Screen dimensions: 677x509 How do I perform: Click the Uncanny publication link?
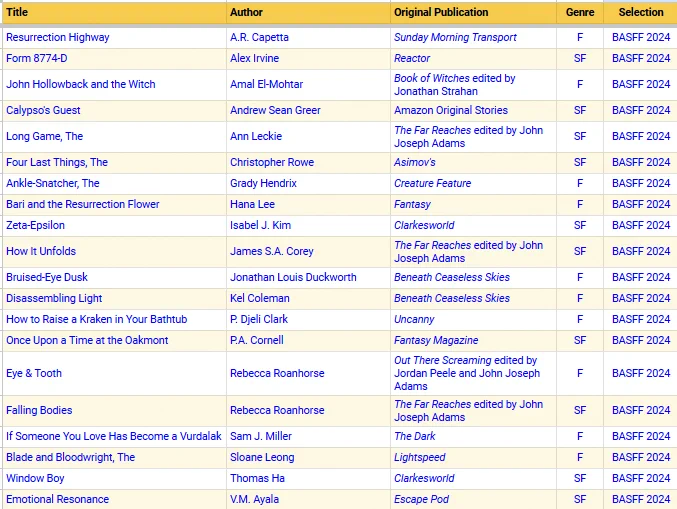[x=414, y=319]
